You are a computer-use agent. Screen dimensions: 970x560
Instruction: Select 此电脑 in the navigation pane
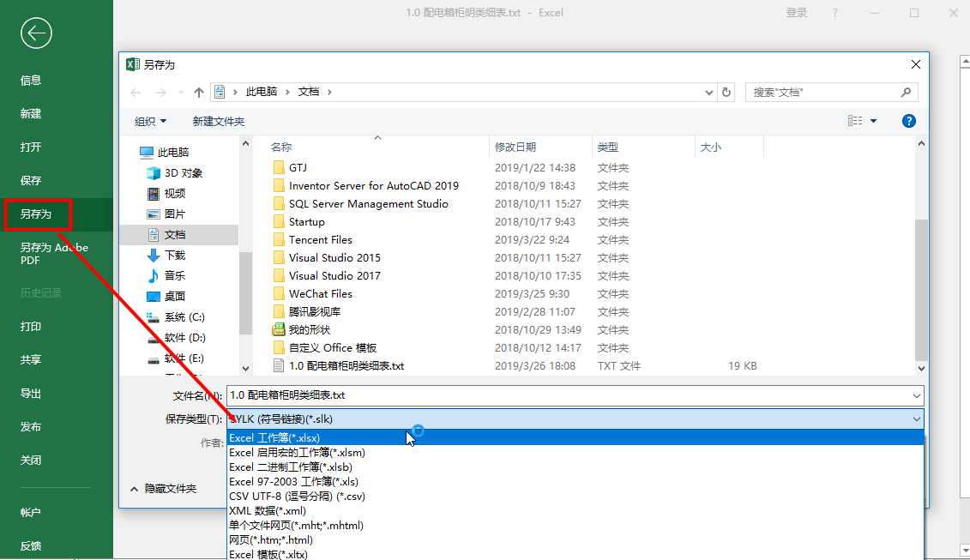164,153
